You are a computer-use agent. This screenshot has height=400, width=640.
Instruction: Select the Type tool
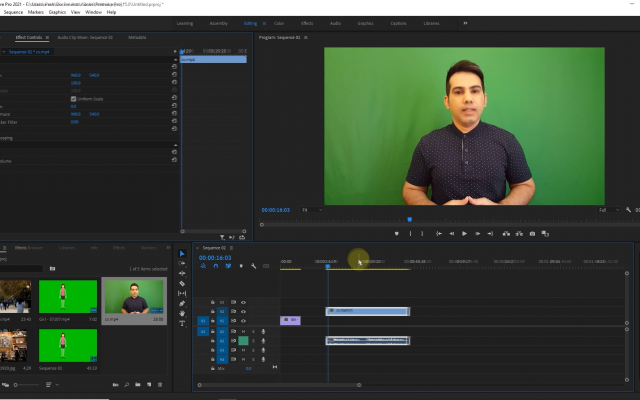182,323
